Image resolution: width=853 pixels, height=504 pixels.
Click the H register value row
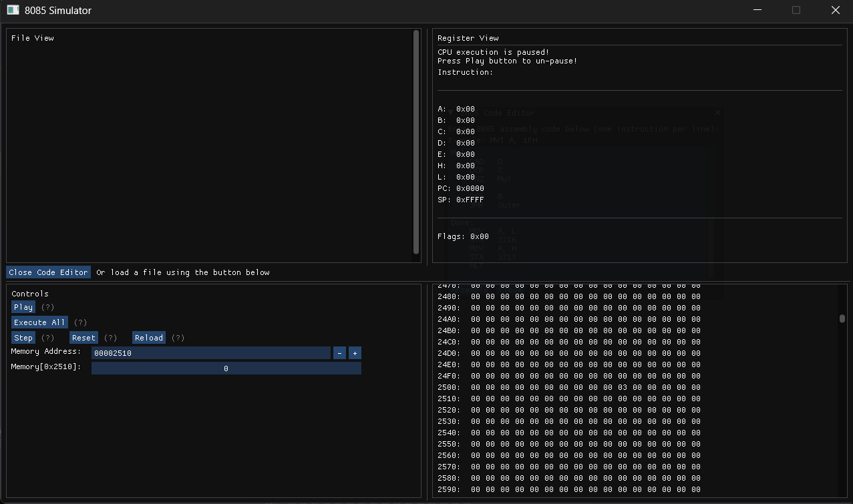pyautogui.click(x=456, y=166)
